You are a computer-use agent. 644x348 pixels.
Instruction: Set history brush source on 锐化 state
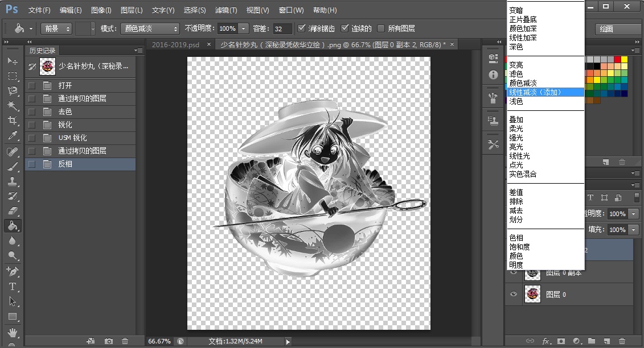(32, 125)
